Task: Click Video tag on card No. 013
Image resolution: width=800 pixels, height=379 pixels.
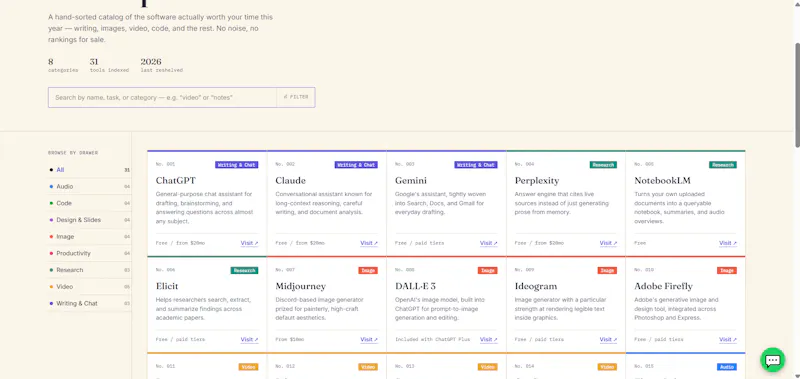Action: (x=488, y=367)
